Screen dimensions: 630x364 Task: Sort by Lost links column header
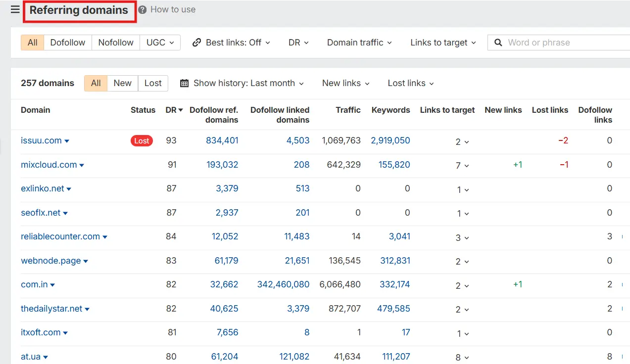550,110
